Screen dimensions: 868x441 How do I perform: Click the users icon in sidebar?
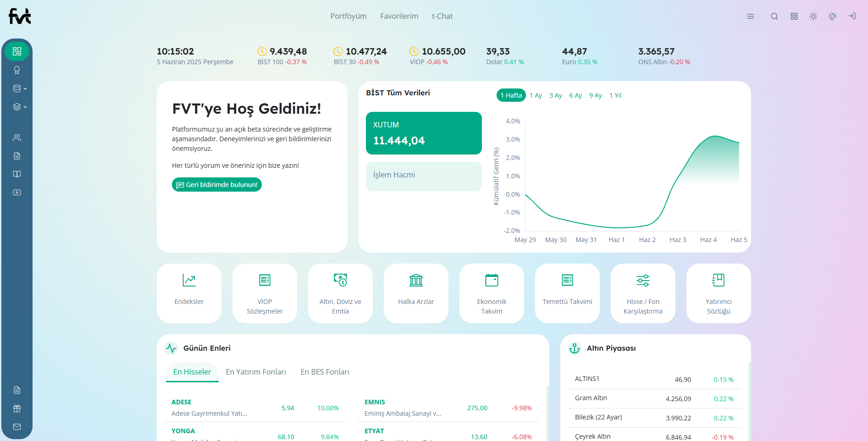pyautogui.click(x=17, y=138)
